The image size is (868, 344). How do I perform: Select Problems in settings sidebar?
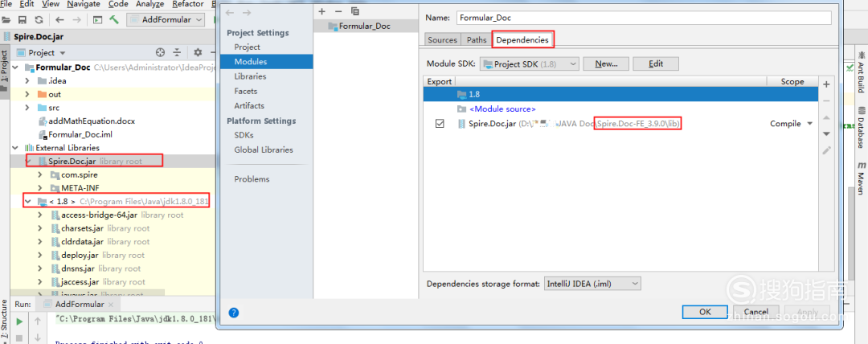(252, 179)
